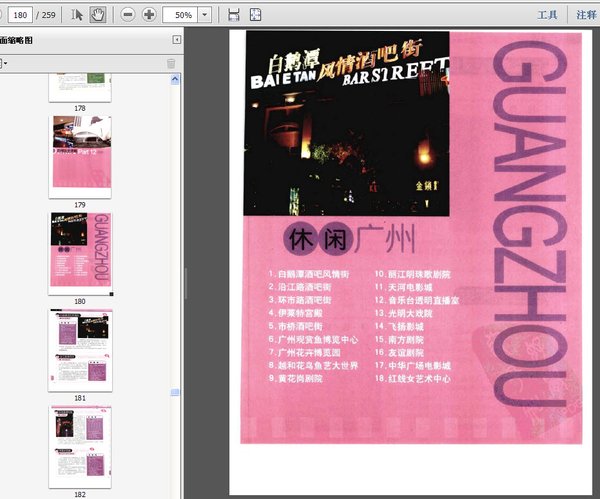The height and width of the screenshot is (499, 600).
Task: Select page 181 thumbnail
Action: point(80,343)
